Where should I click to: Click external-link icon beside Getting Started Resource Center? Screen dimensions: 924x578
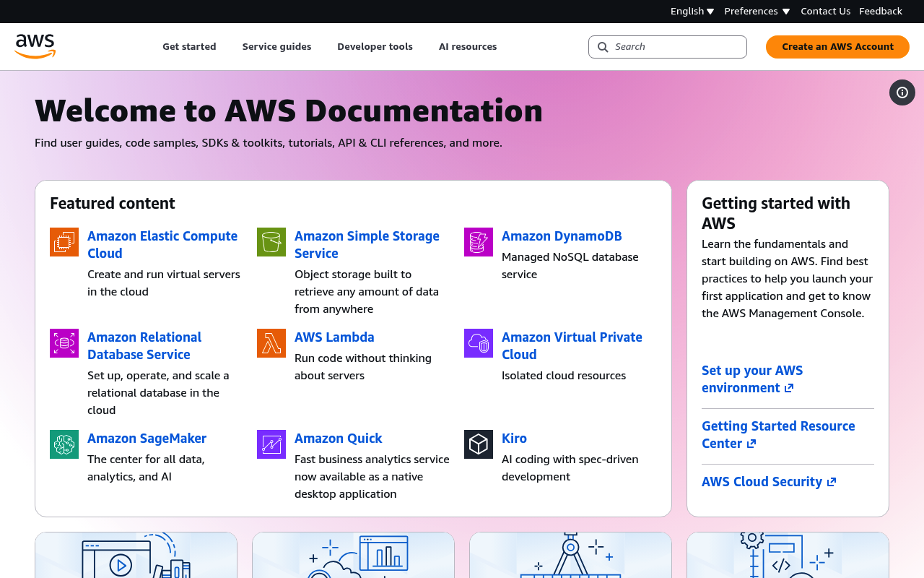(751, 444)
